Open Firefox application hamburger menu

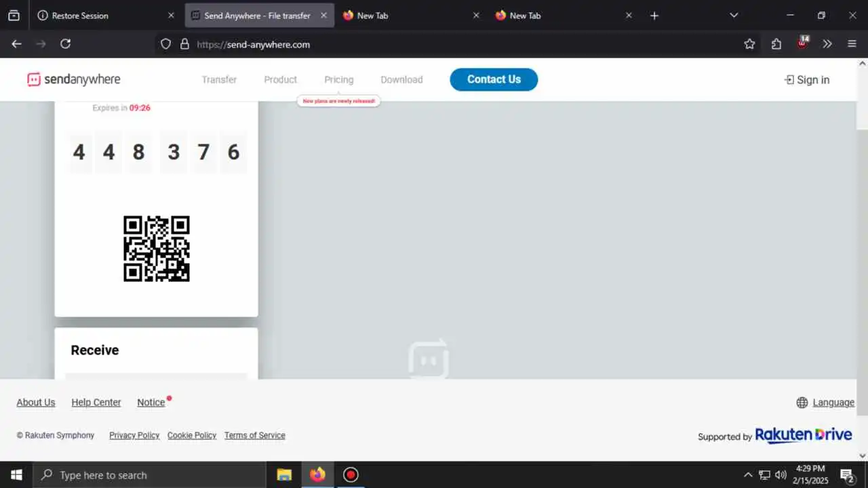point(852,44)
